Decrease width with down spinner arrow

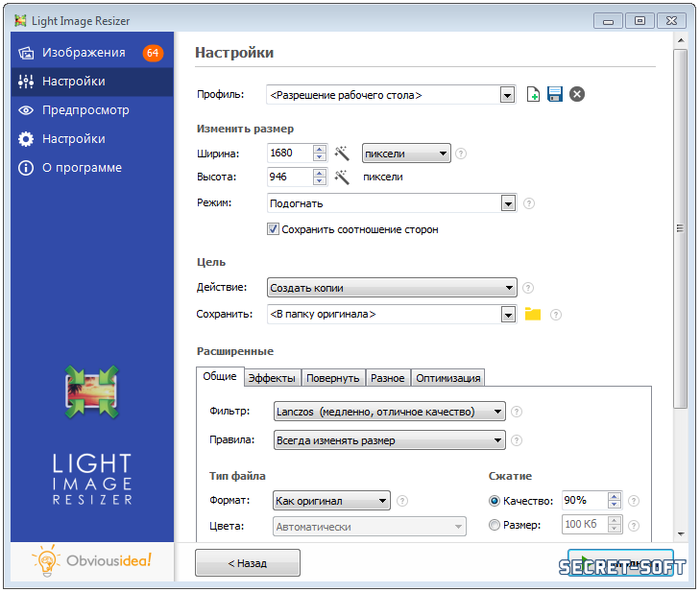point(319,157)
